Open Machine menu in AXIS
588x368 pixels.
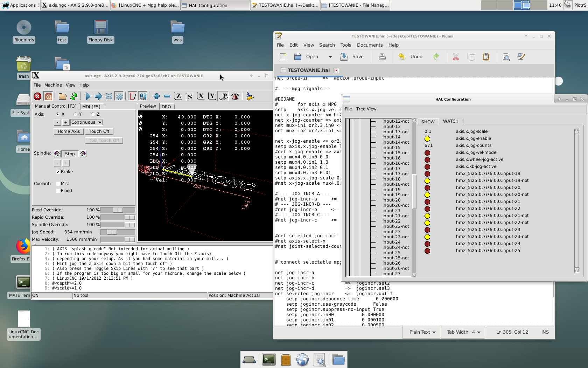[x=53, y=85]
